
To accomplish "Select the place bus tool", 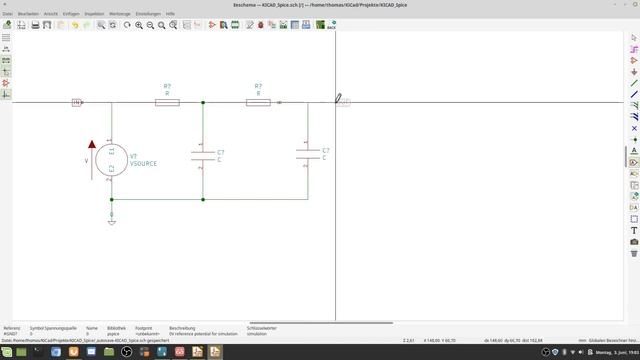I will pos(634,94).
